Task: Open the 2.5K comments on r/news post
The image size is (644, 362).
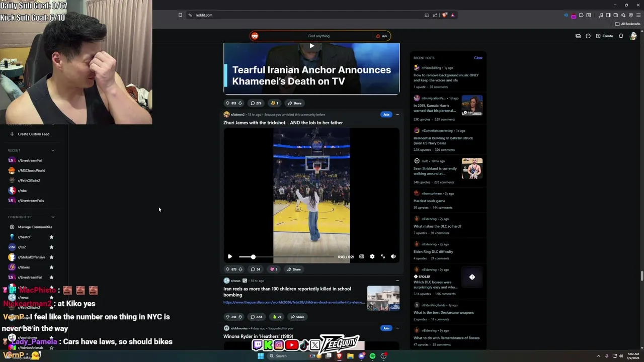Action: coord(257,317)
